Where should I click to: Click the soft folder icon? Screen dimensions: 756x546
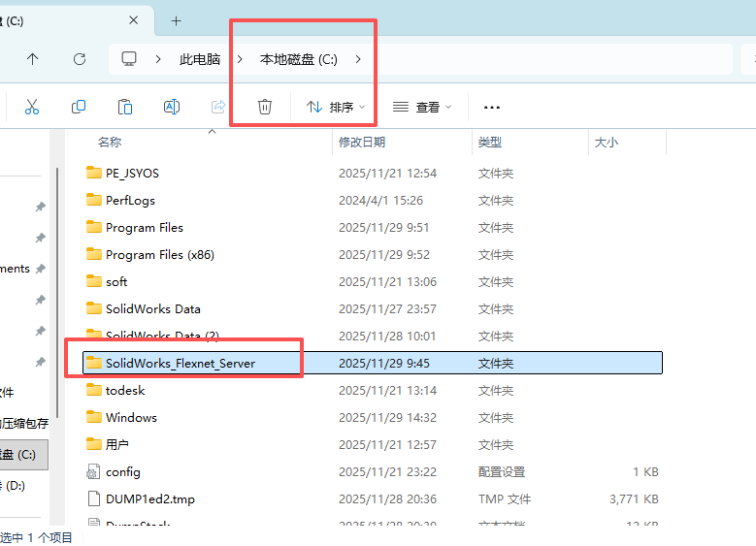pyautogui.click(x=94, y=281)
